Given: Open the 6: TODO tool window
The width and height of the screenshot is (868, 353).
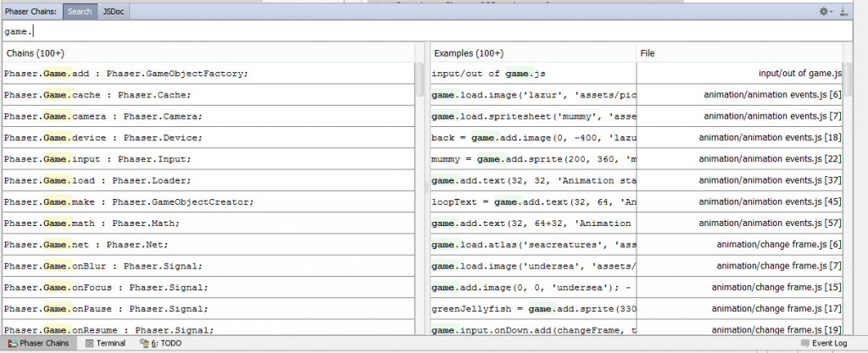Looking at the screenshot, I should click(x=161, y=343).
